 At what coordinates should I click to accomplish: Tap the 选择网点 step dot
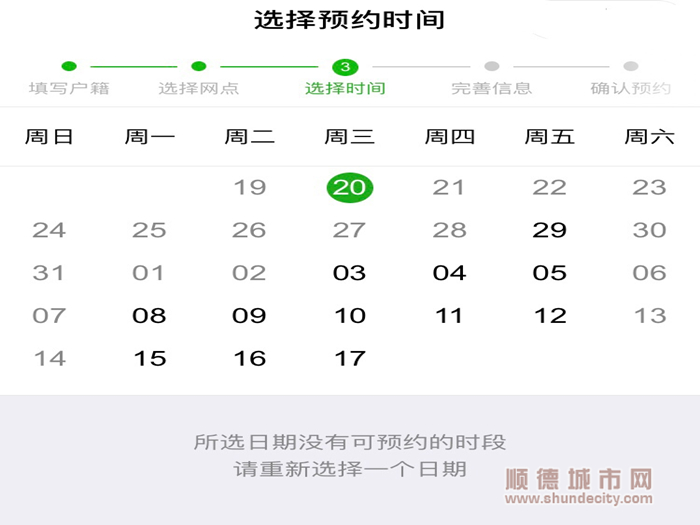pos(199,67)
